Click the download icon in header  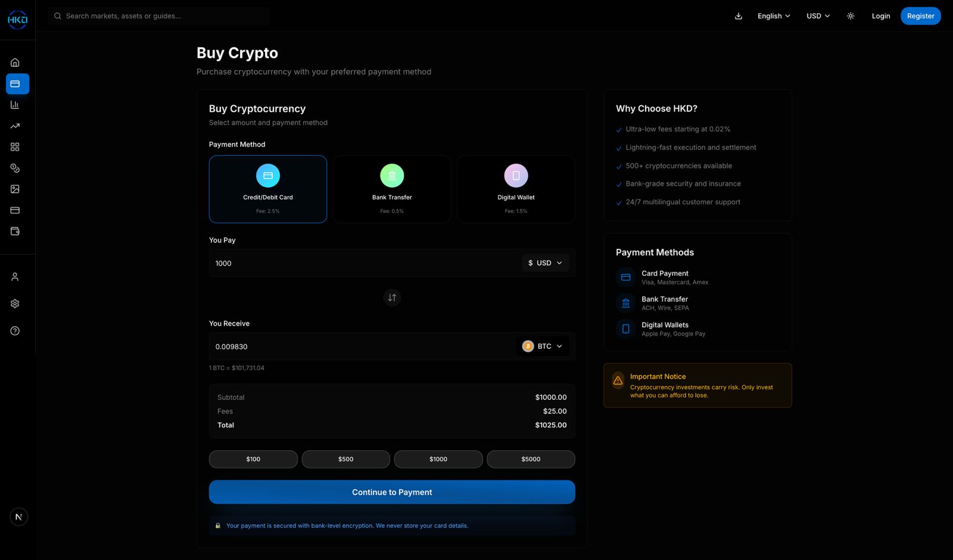739,16
